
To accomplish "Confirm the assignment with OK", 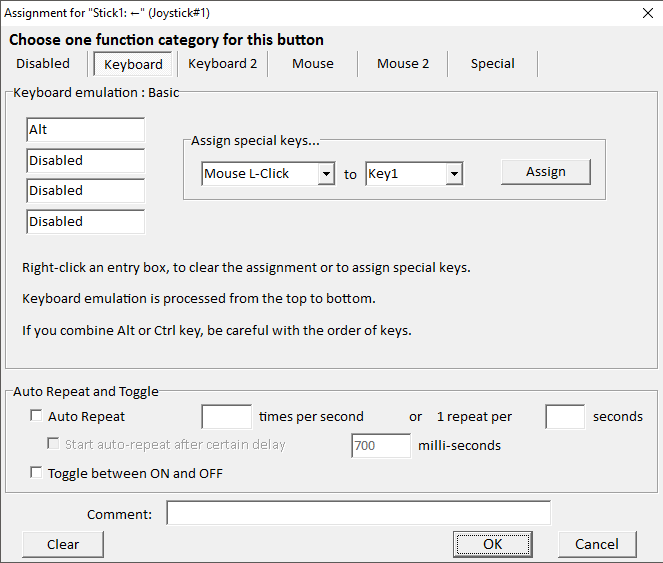I will (x=493, y=544).
